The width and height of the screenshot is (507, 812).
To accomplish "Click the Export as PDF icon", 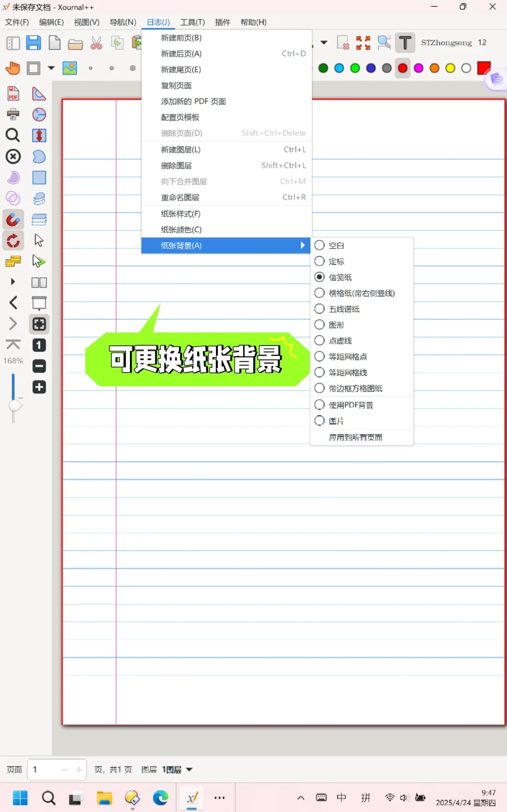I will pos(13,93).
